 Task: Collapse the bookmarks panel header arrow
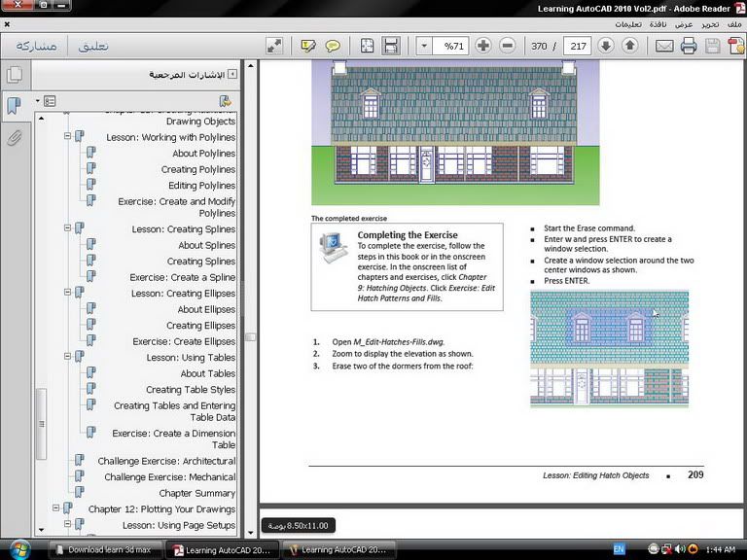click(232, 74)
